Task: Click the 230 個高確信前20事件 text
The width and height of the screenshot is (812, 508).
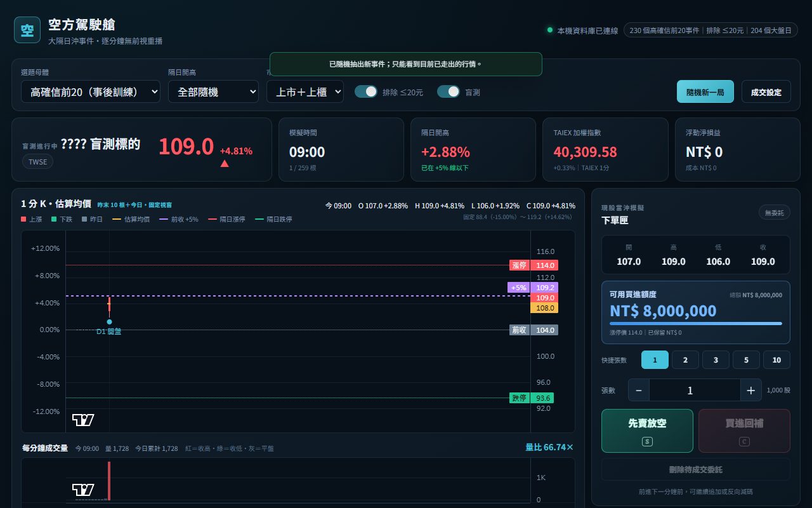Action: coord(664,30)
